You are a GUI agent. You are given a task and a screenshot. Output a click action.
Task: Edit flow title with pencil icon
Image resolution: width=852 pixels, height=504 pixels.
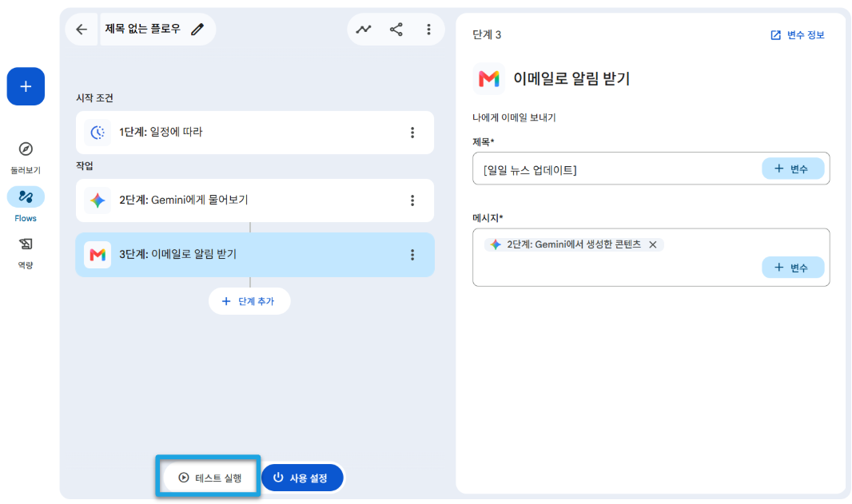click(x=197, y=30)
